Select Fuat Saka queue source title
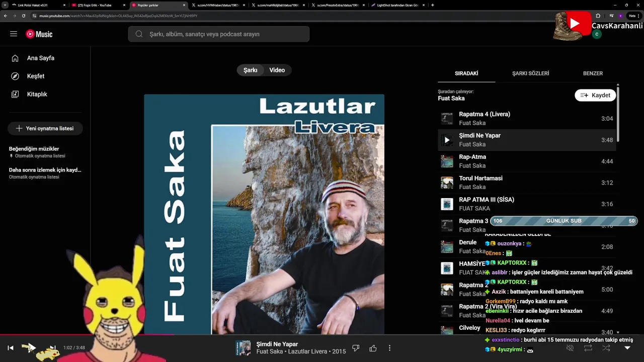Image resolution: width=644 pixels, height=362 pixels. point(451,99)
